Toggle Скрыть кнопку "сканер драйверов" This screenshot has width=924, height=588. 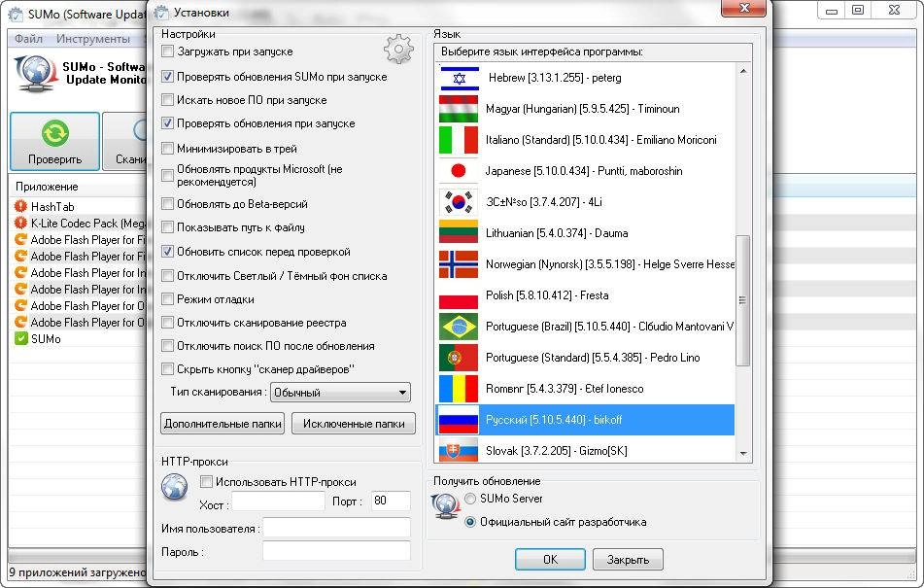167,369
